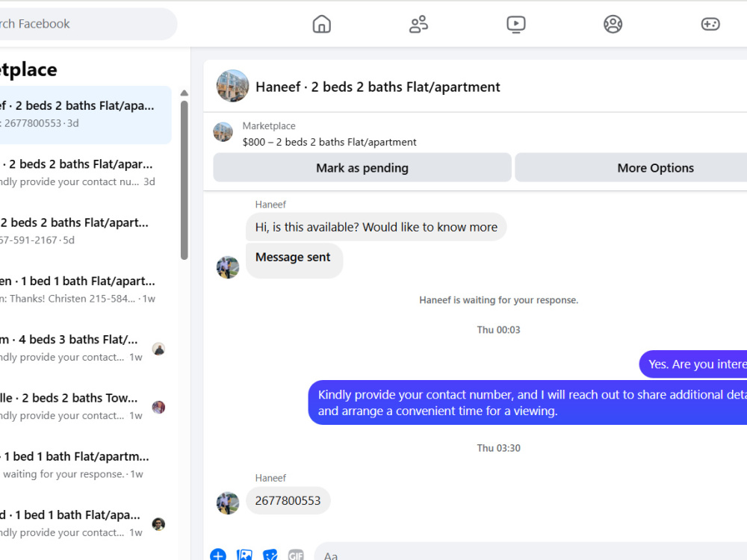Open More Options for the listing

(x=631, y=167)
